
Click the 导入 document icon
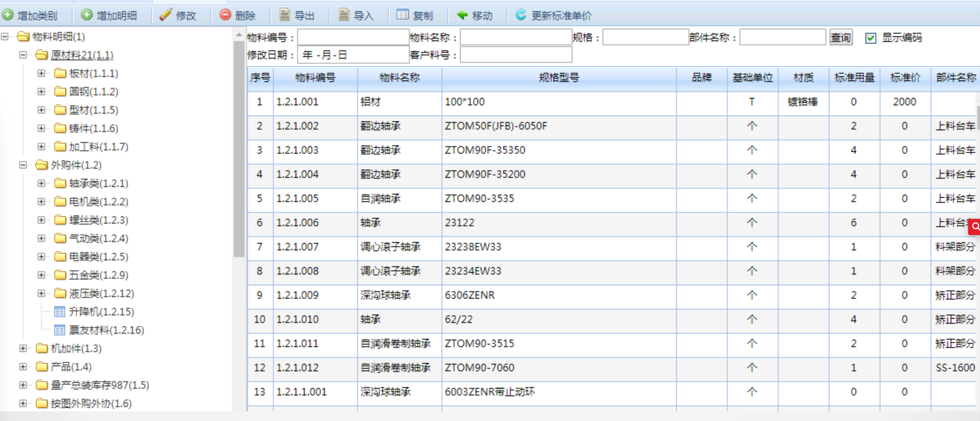point(344,15)
